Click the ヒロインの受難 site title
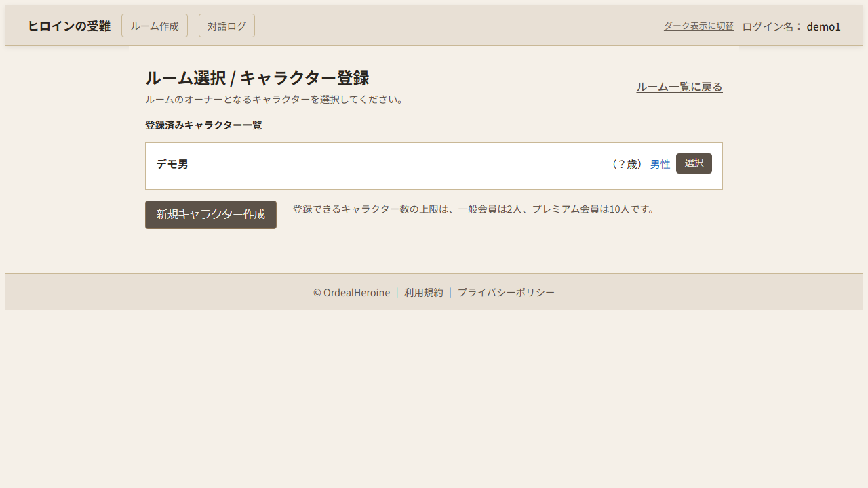This screenshot has width=868, height=488. click(x=68, y=26)
